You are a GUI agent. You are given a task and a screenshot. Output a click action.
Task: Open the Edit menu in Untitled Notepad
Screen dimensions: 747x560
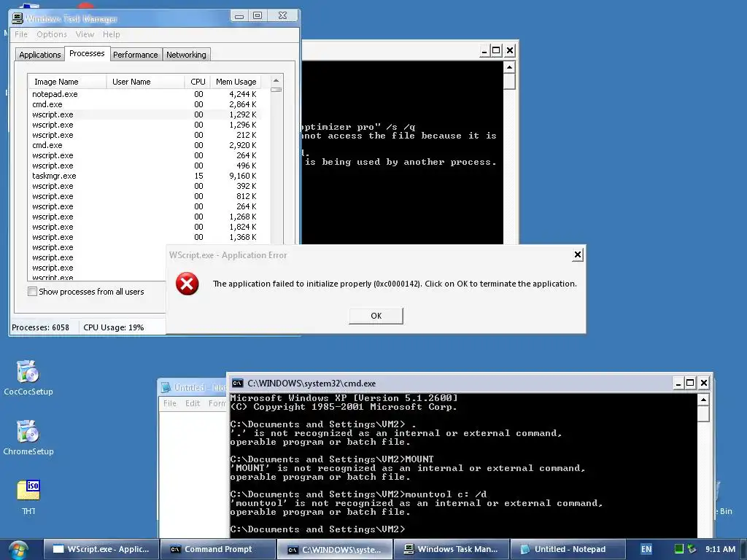pos(193,403)
